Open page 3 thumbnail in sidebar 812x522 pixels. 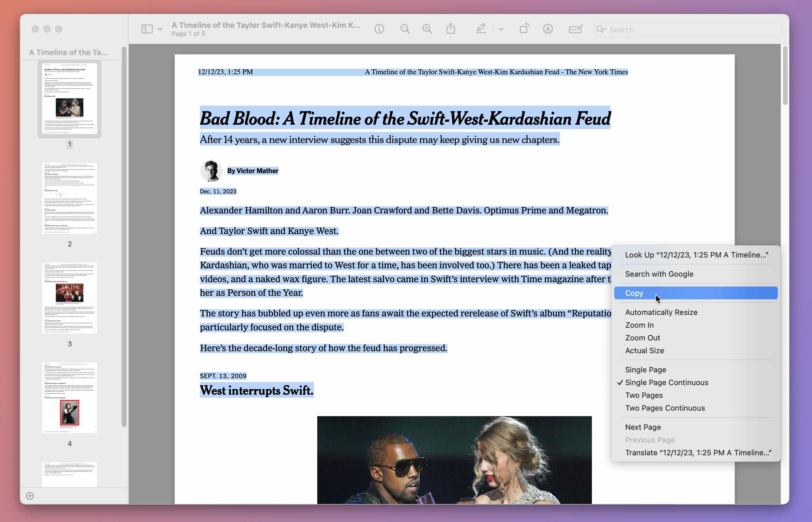click(70, 298)
